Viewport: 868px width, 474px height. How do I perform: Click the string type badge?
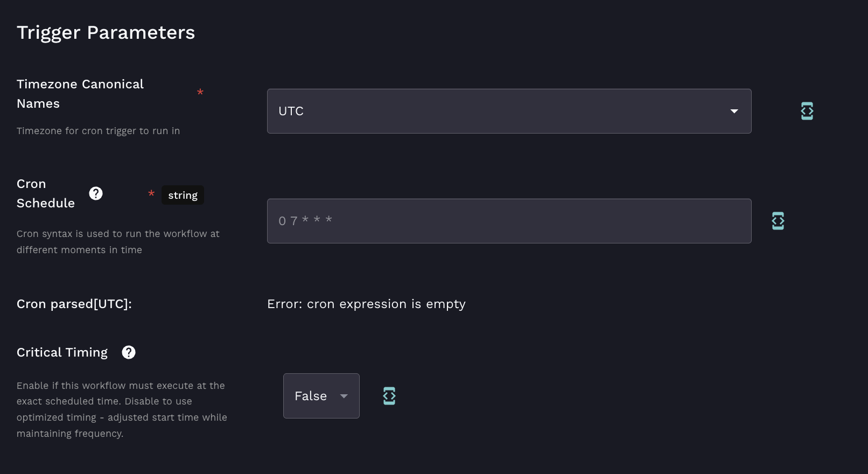183,195
